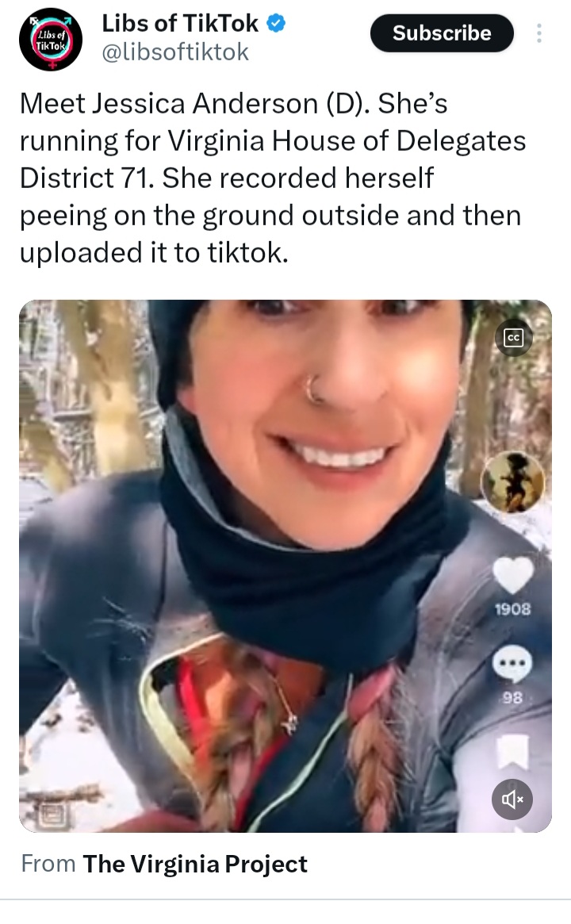
Task: Click the Subscribe button
Action: (x=442, y=33)
